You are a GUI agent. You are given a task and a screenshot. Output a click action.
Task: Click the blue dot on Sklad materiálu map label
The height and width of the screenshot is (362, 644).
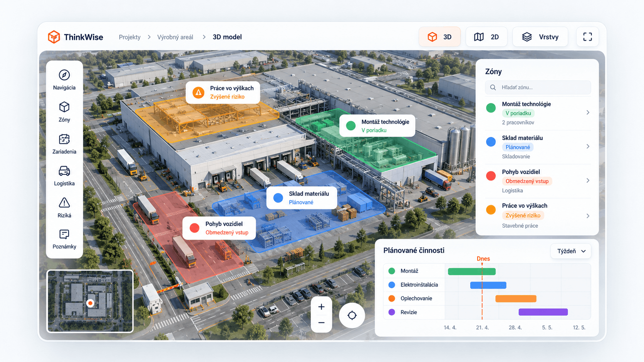(278, 198)
